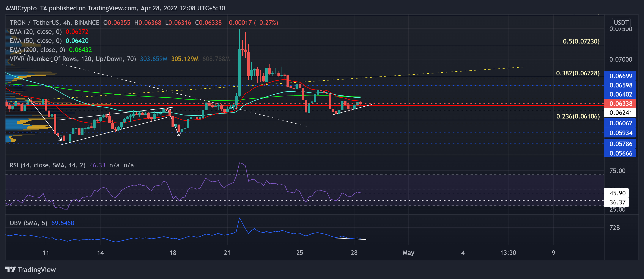
Task: Click the change value −0.00017 (−0.27%)
Action: click(252, 22)
